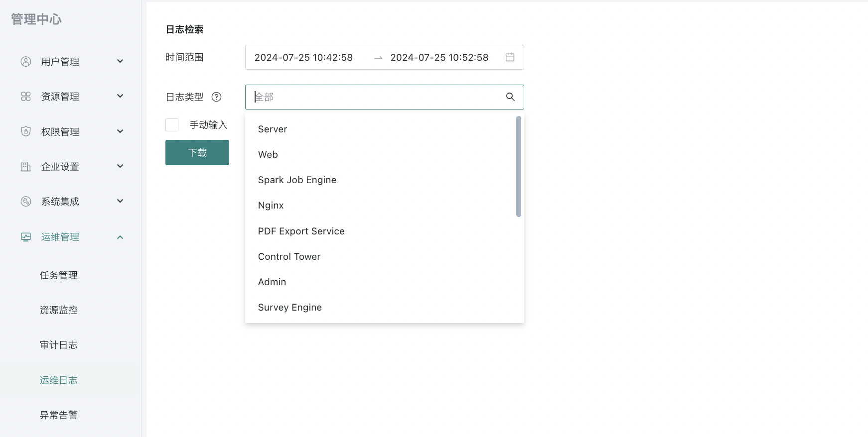Click the 企业设置 building icon
The width and height of the screenshot is (868, 437).
pyautogui.click(x=26, y=166)
